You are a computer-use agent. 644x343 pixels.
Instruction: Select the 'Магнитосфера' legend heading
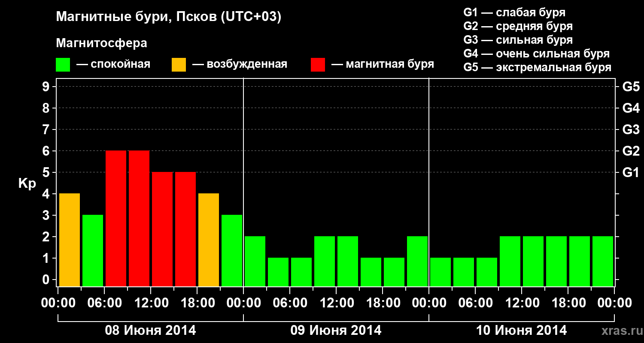(x=101, y=43)
